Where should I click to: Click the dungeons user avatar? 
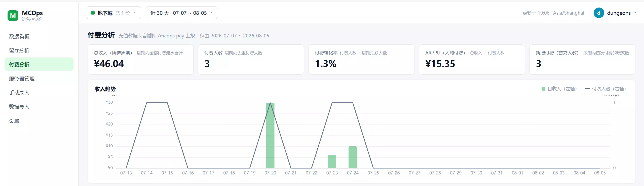tap(599, 13)
